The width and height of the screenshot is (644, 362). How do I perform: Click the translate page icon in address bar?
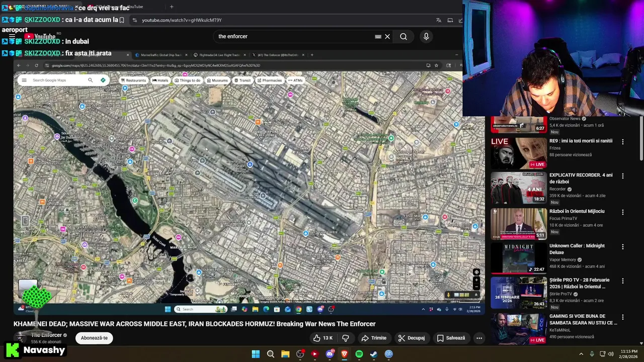(x=439, y=20)
